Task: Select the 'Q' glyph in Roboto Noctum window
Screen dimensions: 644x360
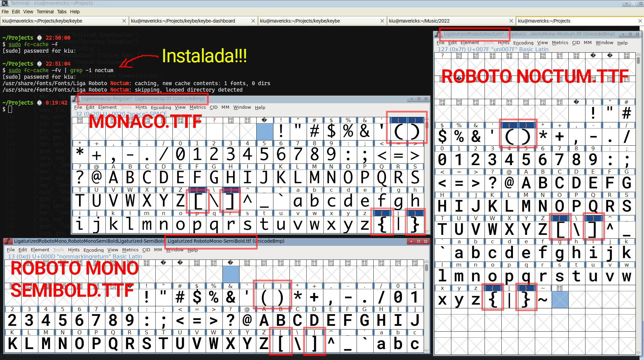Action: (593, 206)
